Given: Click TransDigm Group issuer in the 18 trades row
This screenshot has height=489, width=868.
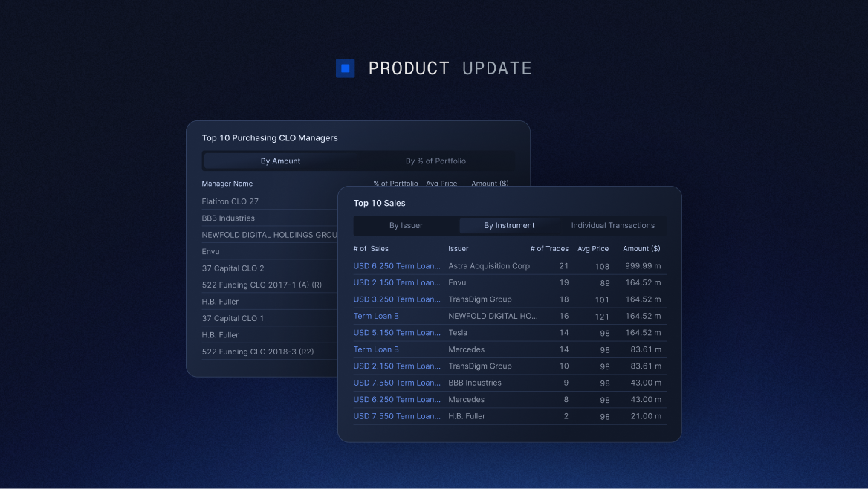Looking at the screenshot, I should [480, 299].
